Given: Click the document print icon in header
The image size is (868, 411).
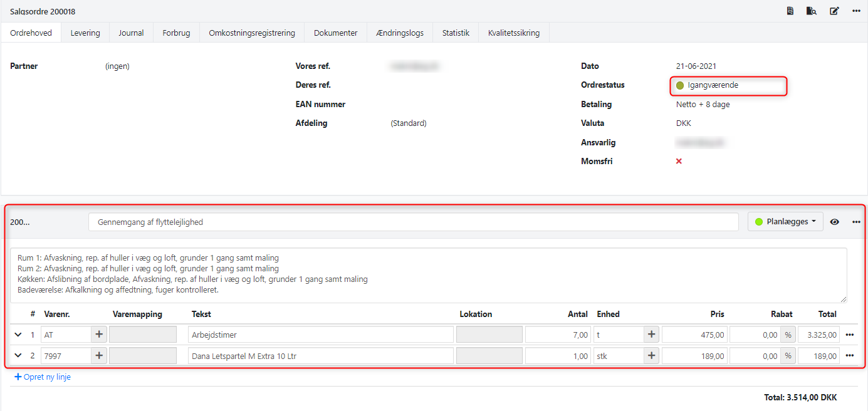Looking at the screenshot, I should (790, 11).
